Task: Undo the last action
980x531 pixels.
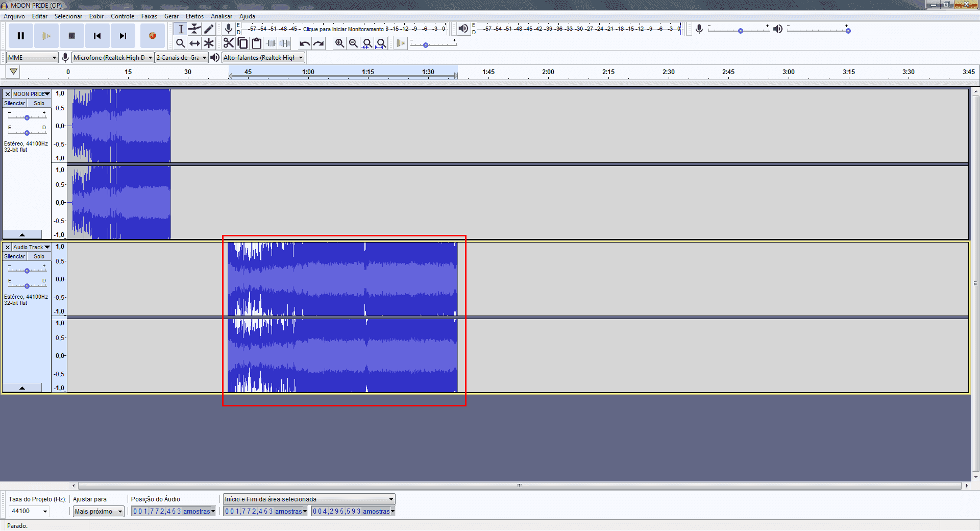Action: 305,43
